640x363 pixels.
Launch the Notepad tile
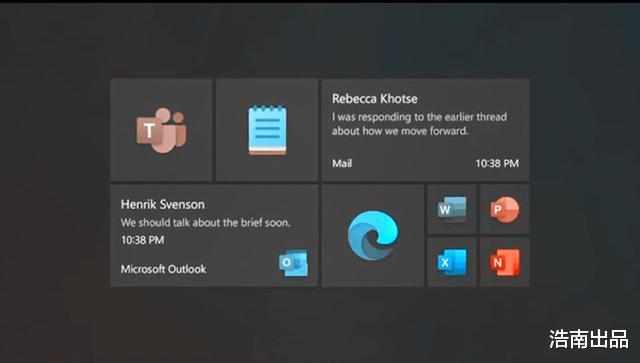click(267, 130)
